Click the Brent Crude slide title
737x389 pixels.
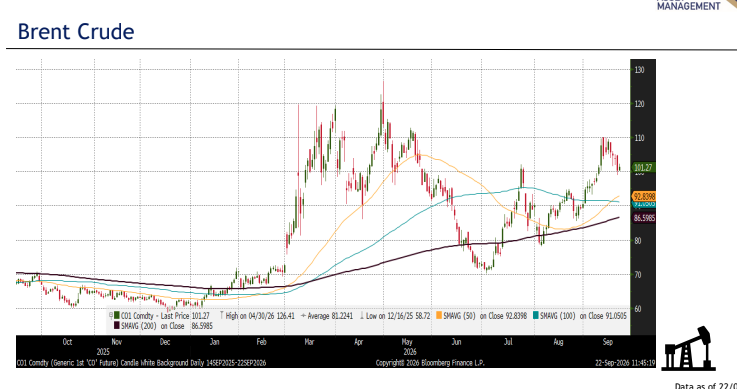point(76,32)
